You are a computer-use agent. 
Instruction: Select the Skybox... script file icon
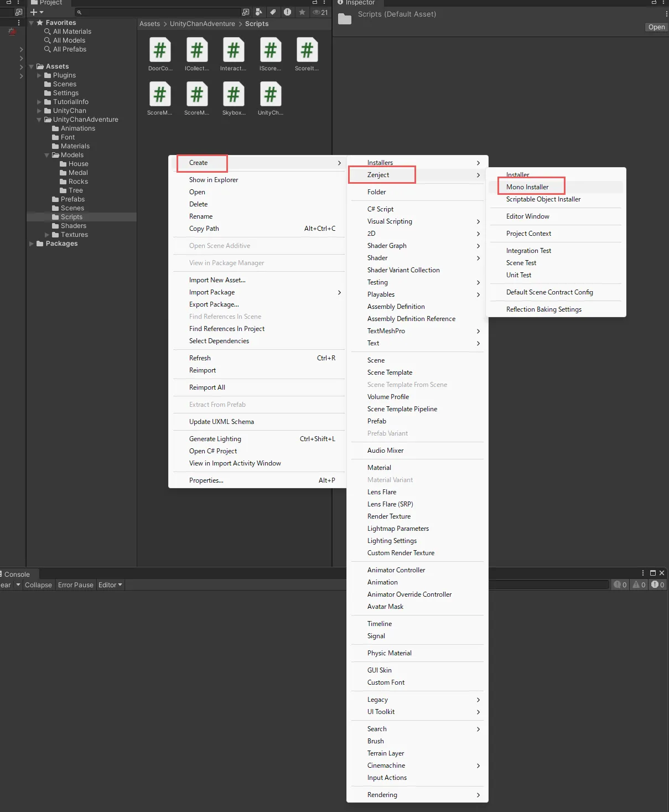coord(234,95)
